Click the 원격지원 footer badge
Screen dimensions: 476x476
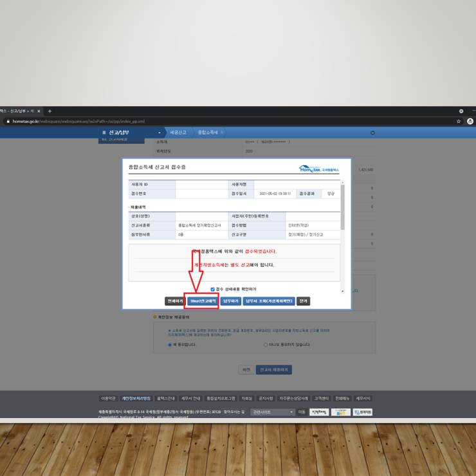(x=362, y=412)
